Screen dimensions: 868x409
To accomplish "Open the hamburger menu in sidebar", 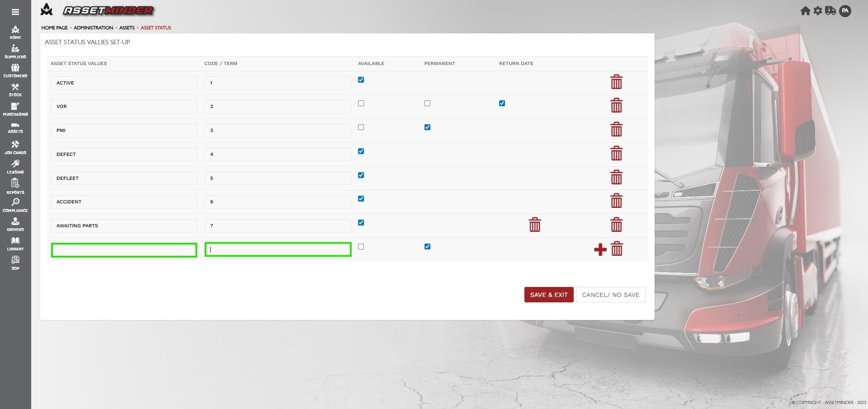I will click(15, 12).
